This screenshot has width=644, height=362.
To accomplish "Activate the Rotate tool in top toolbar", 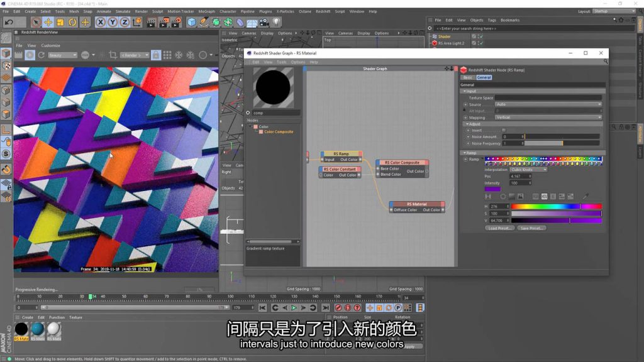I will point(73,22).
